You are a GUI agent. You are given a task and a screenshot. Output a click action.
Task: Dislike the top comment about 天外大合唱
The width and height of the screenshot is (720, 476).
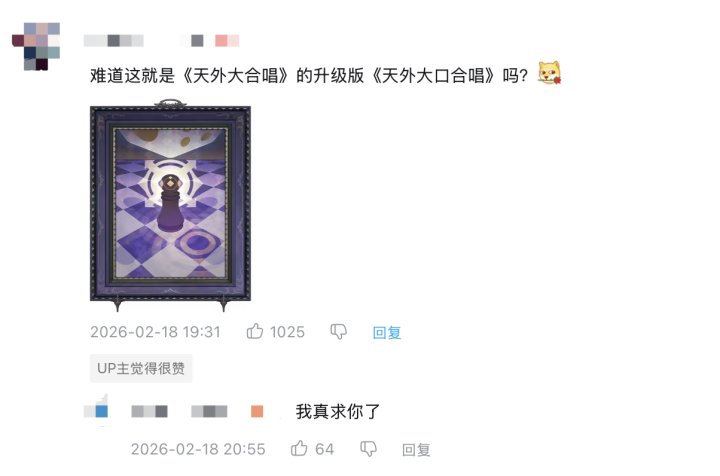[x=338, y=331]
